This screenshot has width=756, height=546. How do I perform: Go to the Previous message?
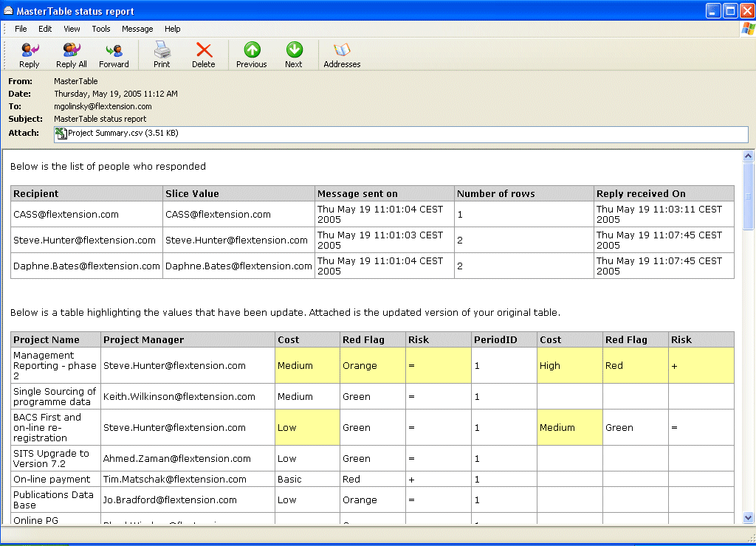click(252, 55)
